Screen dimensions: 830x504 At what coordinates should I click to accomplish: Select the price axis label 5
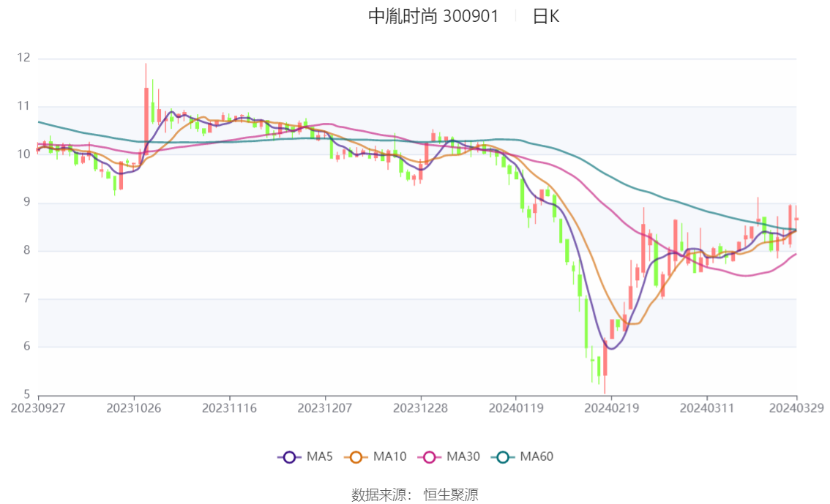(x=27, y=395)
